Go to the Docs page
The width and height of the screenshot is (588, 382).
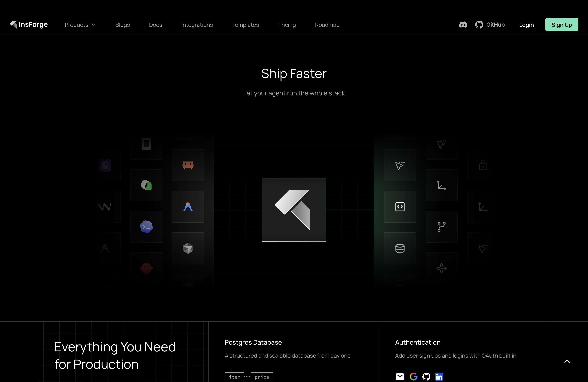(155, 25)
